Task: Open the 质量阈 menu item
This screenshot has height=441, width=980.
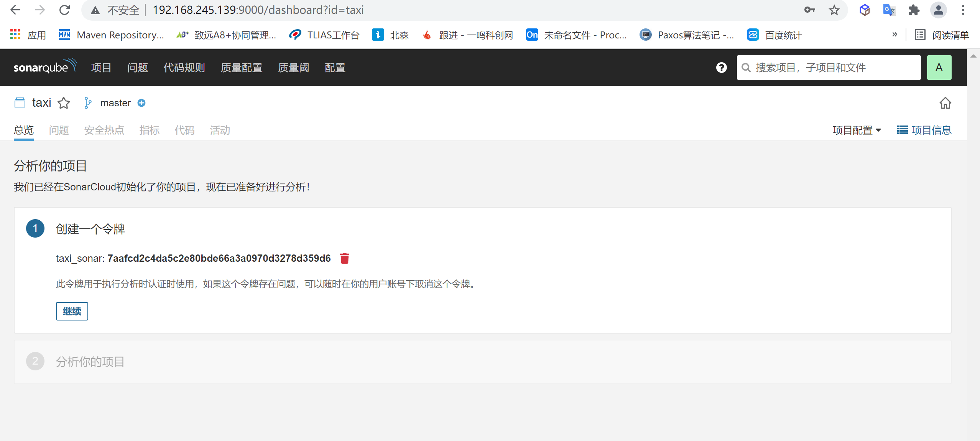Action: (x=293, y=68)
